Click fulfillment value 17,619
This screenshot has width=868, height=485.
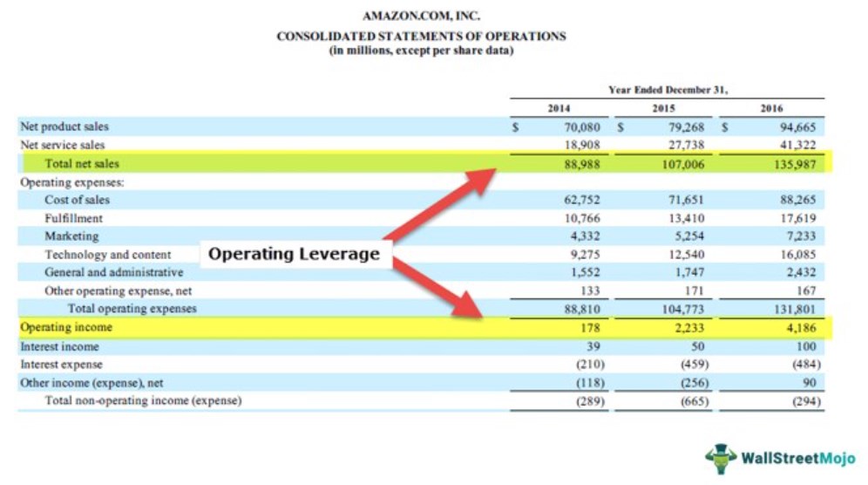pos(797,218)
